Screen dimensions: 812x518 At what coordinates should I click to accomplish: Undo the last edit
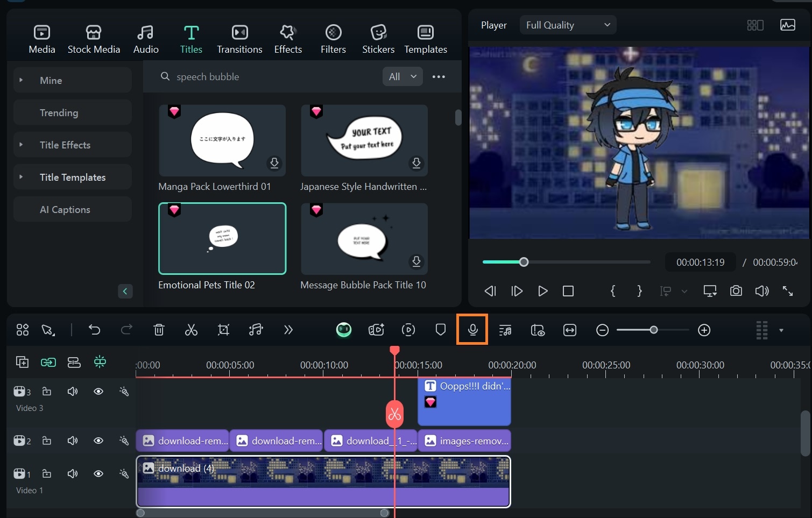95,330
